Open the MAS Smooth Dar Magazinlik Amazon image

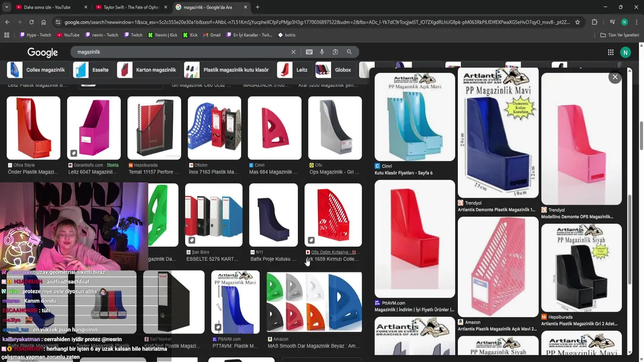coord(314,302)
